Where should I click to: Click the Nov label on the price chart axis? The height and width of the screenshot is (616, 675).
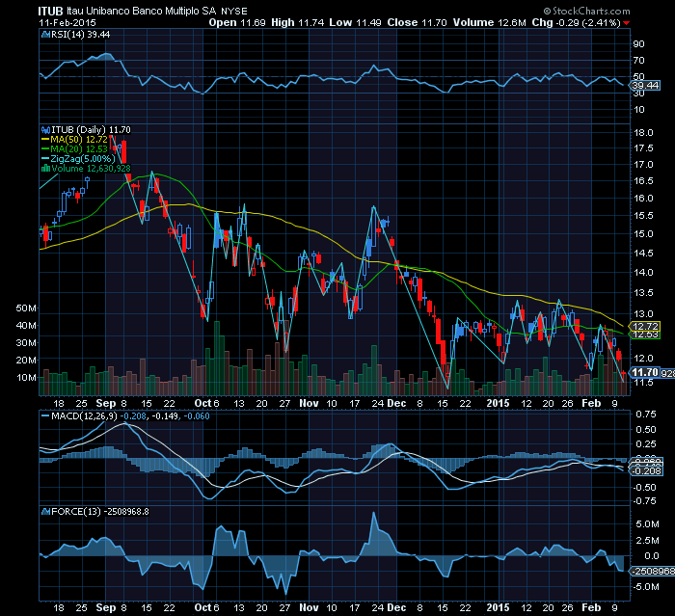309,403
